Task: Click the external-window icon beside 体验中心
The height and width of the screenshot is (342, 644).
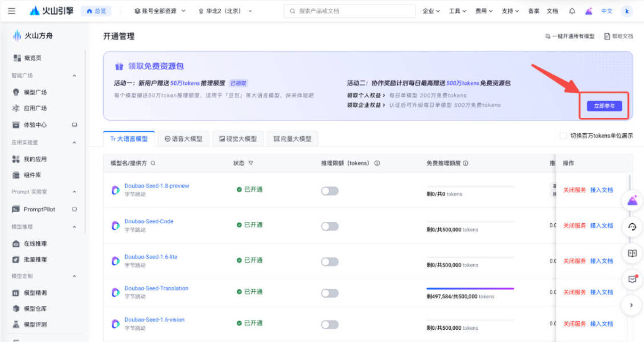Action: tap(74, 125)
